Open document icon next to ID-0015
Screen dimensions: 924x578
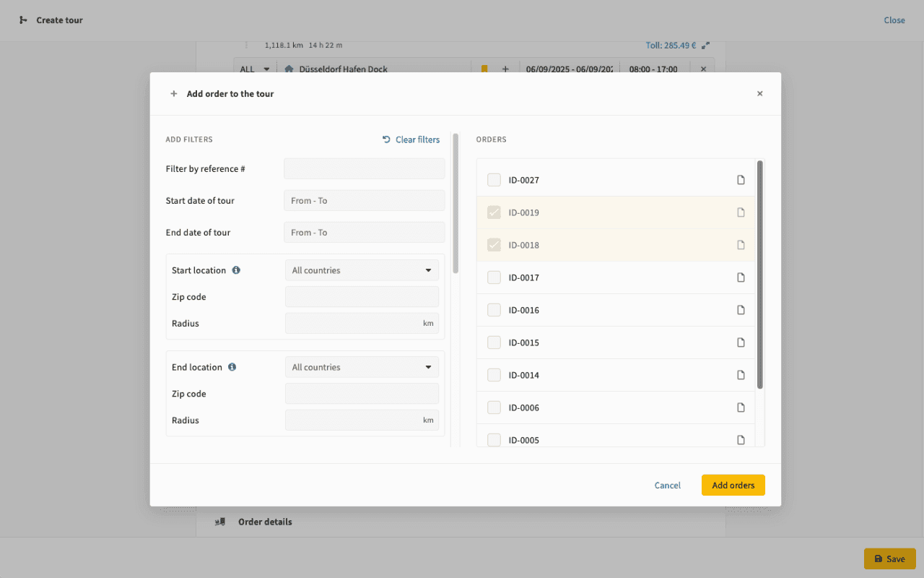pos(741,342)
